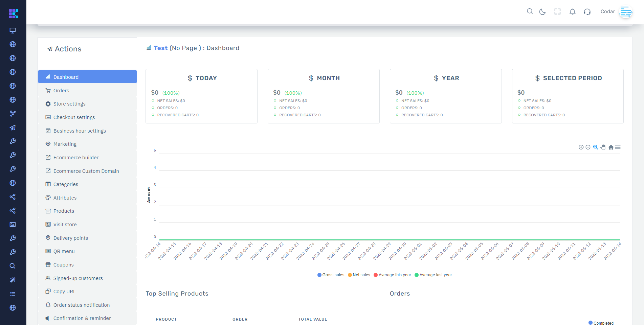The width and height of the screenshot is (644, 325).
Task: Activate the selection zoom magnifier on the chart
Action: click(x=596, y=147)
